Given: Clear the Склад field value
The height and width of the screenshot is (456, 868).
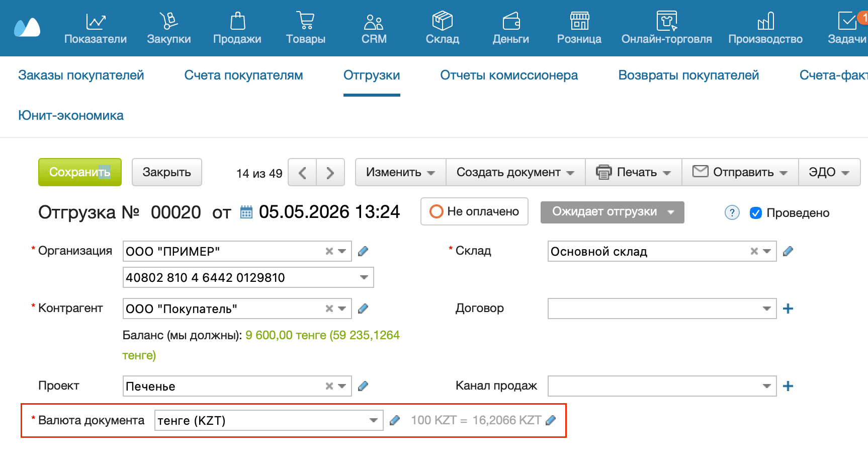Looking at the screenshot, I should tap(754, 251).
